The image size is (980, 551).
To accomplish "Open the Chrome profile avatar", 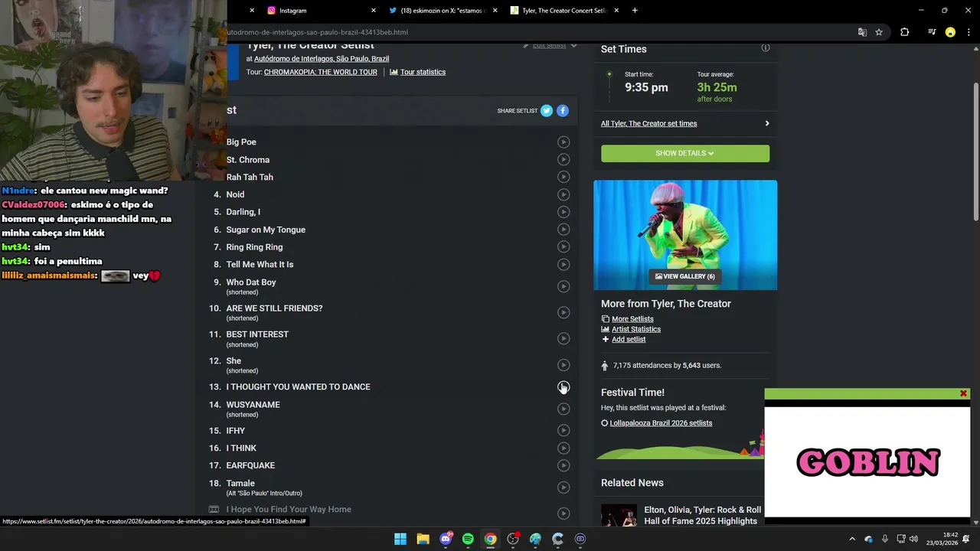I will (950, 32).
